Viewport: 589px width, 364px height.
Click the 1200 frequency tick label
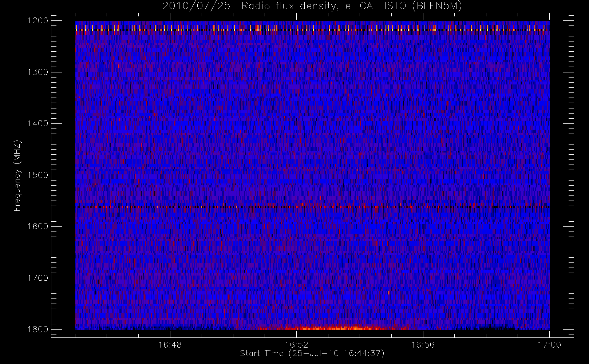click(x=38, y=21)
